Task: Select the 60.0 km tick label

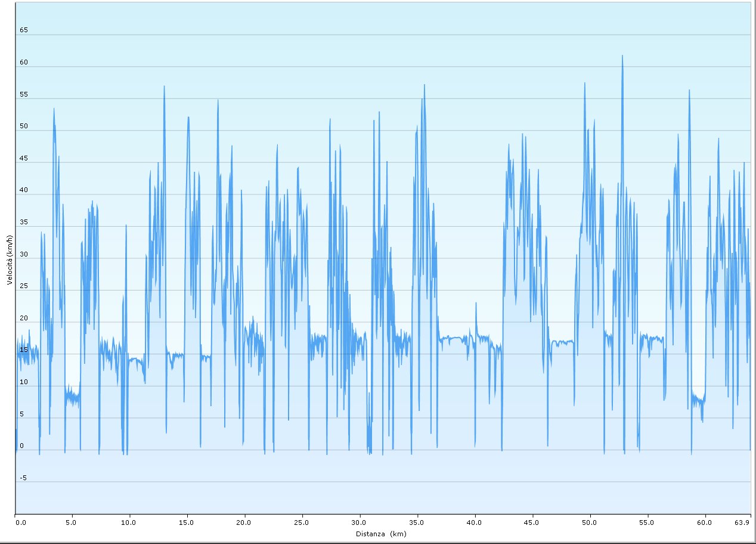Action: tap(705, 523)
